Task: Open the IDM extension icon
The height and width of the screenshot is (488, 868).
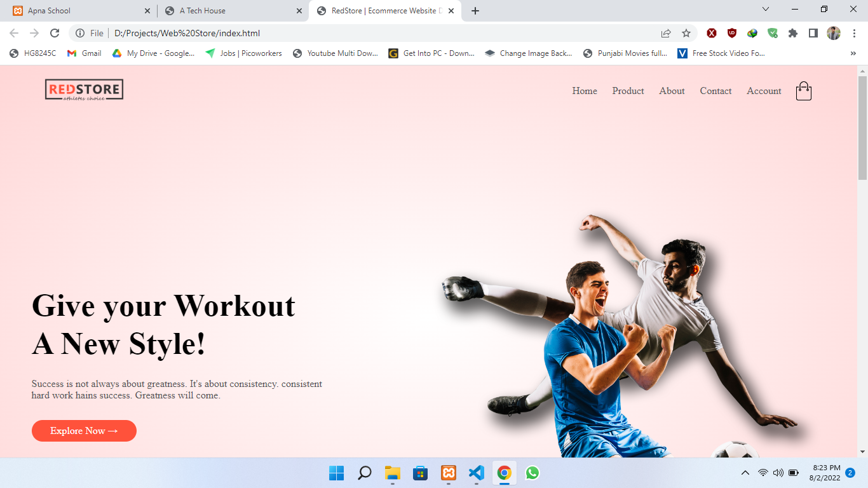Action: coord(752,33)
